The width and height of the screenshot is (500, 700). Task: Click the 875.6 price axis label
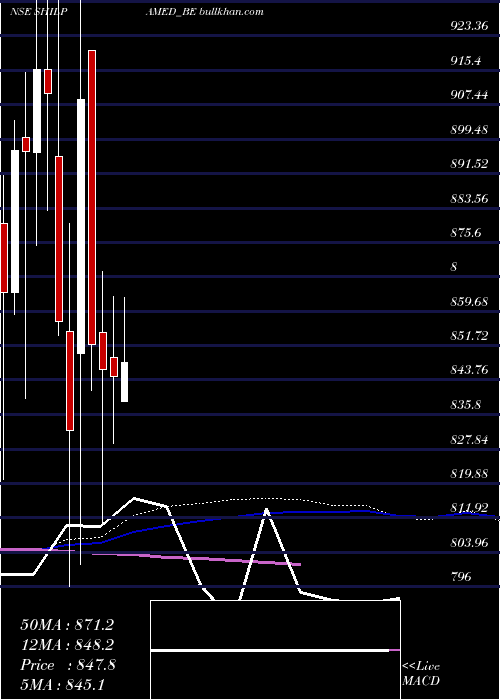pos(466,233)
